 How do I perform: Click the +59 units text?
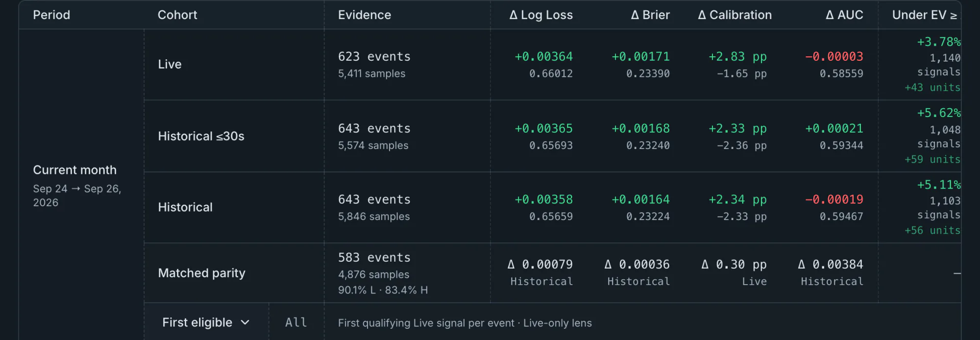point(932,159)
